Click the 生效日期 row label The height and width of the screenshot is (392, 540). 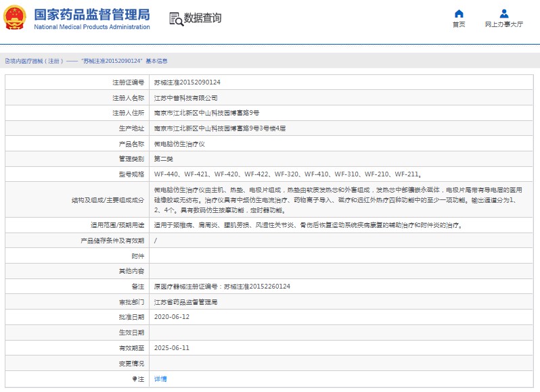pos(131,333)
